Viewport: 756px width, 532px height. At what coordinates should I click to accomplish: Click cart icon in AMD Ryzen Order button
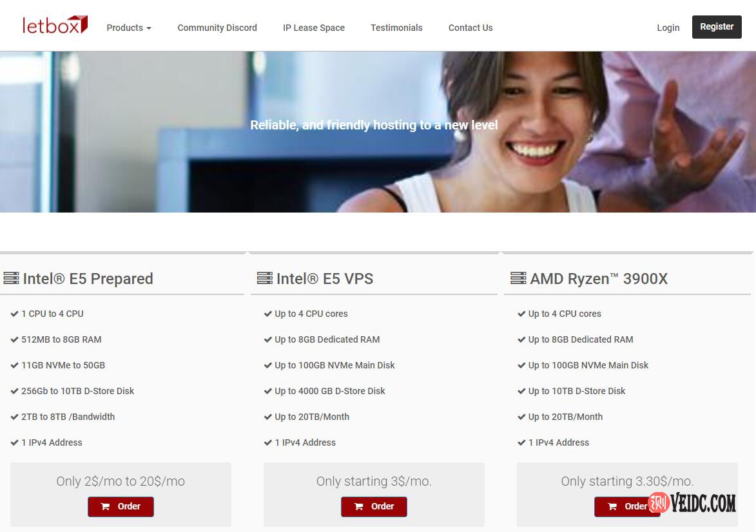tap(613, 507)
